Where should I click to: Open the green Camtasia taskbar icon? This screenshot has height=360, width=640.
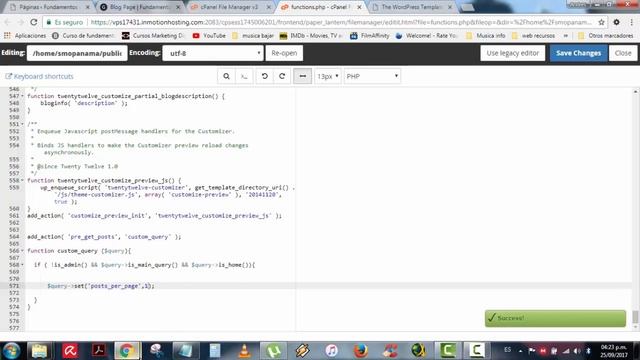coord(448,351)
